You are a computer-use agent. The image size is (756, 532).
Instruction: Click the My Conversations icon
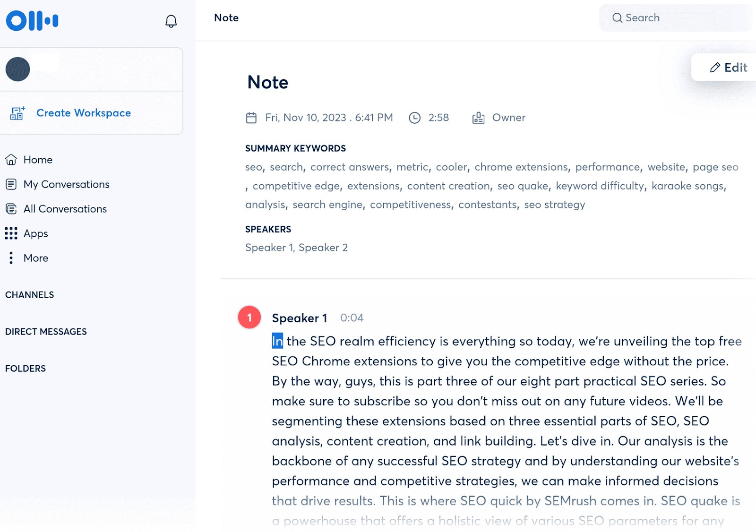(11, 184)
